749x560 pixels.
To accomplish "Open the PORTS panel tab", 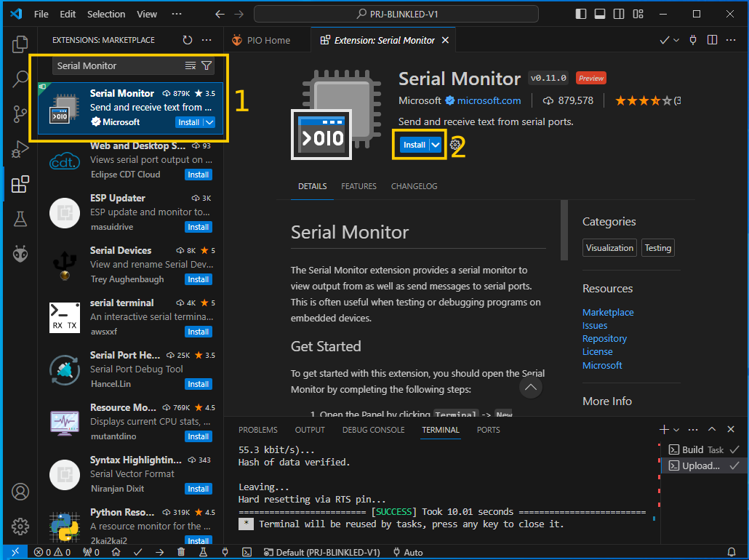I will pos(488,430).
